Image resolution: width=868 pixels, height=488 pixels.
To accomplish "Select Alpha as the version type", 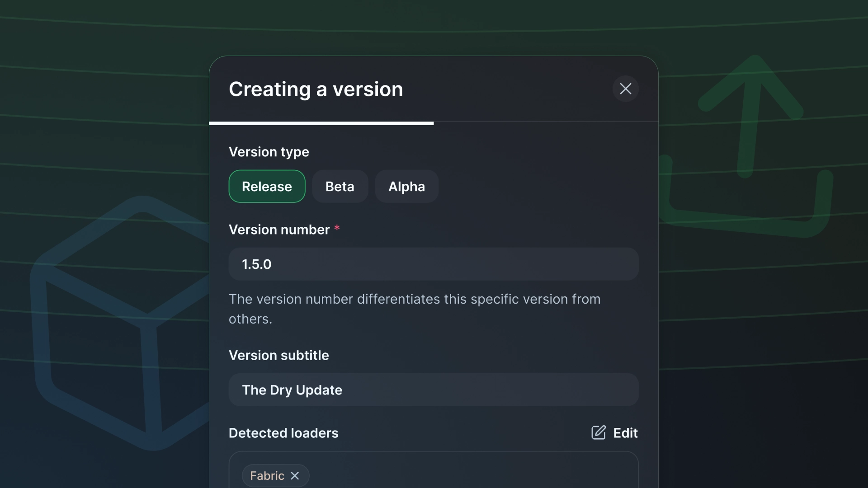I will coord(406,186).
